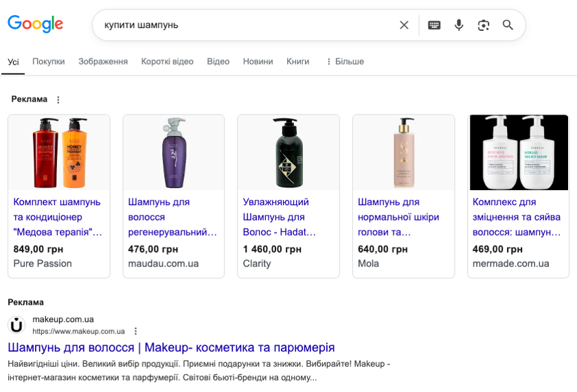Screen dimensions: 577x392
Task: Expand the Більше menu
Action: 345,61
